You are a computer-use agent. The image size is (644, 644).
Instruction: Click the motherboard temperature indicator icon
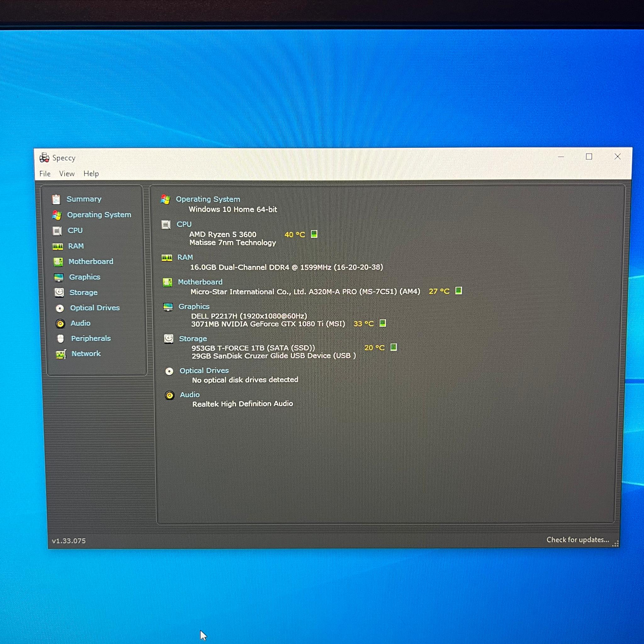point(459,291)
